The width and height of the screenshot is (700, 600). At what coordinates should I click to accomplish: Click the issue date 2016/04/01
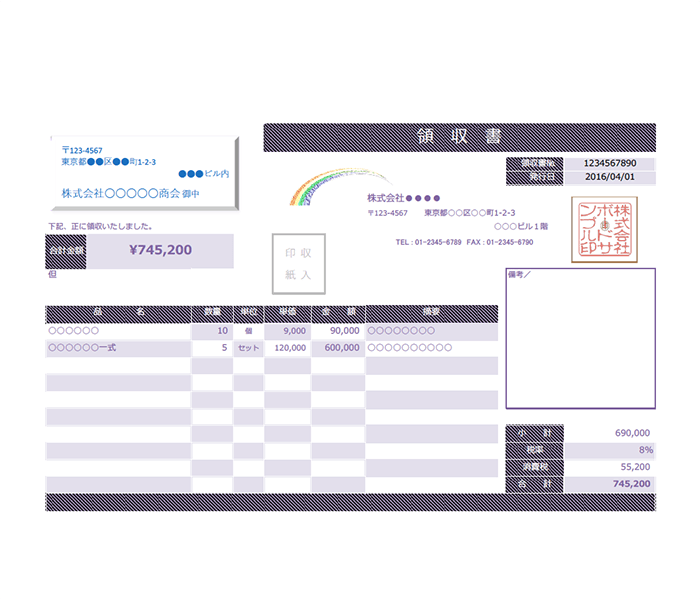click(x=610, y=177)
